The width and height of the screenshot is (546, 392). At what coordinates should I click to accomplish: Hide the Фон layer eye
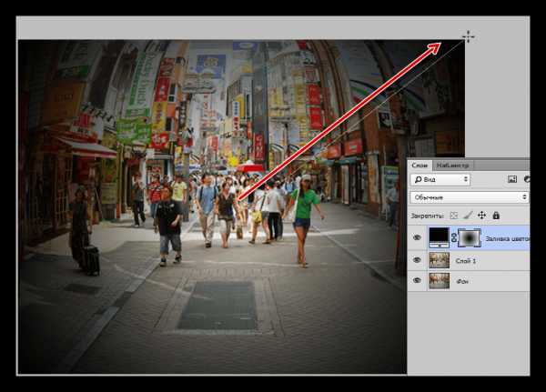[x=417, y=281]
